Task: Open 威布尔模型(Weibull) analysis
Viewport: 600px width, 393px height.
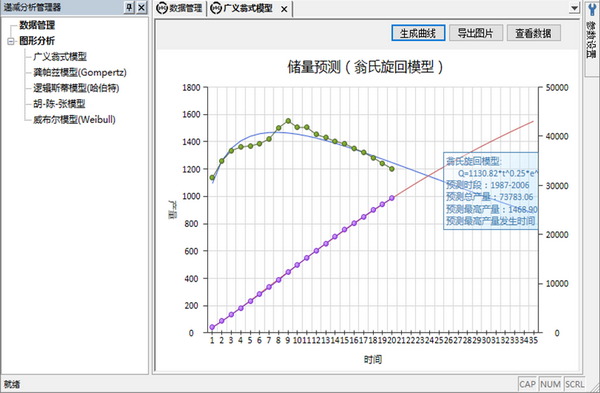Action: point(74,119)
